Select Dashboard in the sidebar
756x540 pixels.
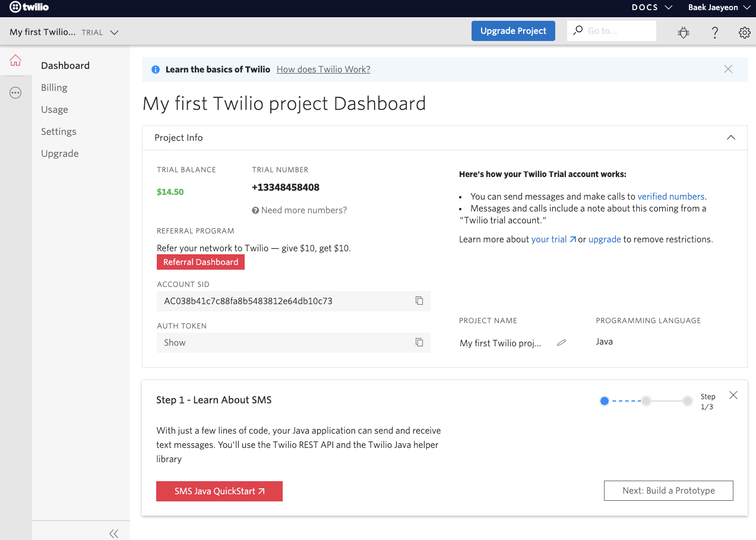pos(65,65)
